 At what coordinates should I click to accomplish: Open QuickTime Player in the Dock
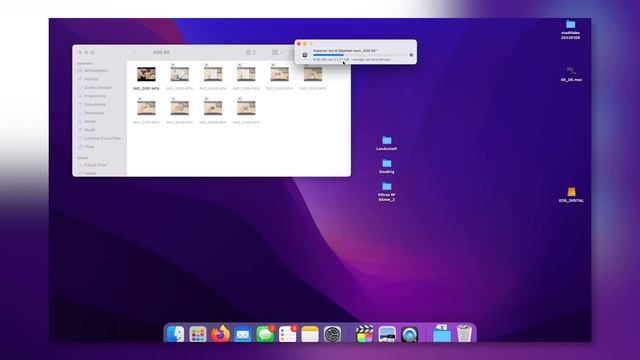409,334
